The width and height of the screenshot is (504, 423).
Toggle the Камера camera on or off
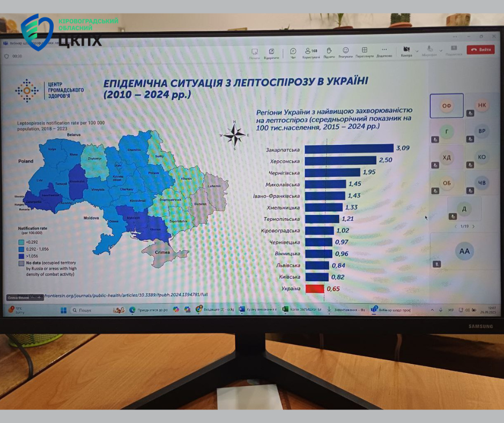coord(406,51)
